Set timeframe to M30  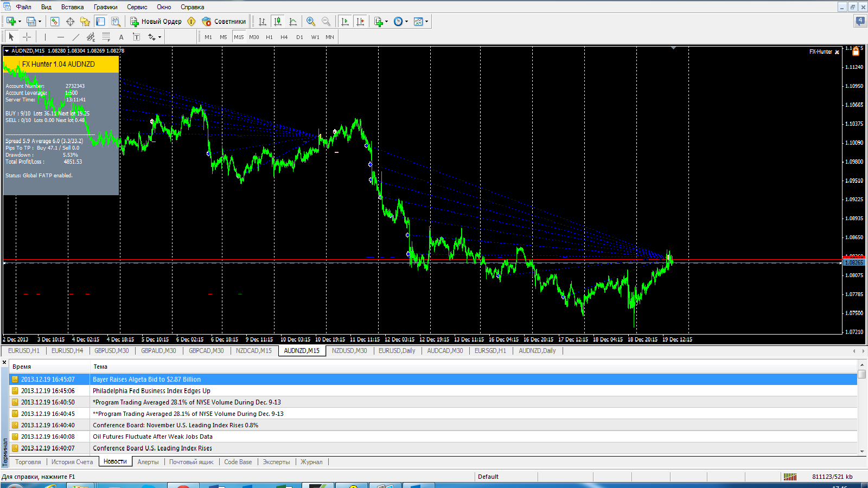[x=254, y=37]
